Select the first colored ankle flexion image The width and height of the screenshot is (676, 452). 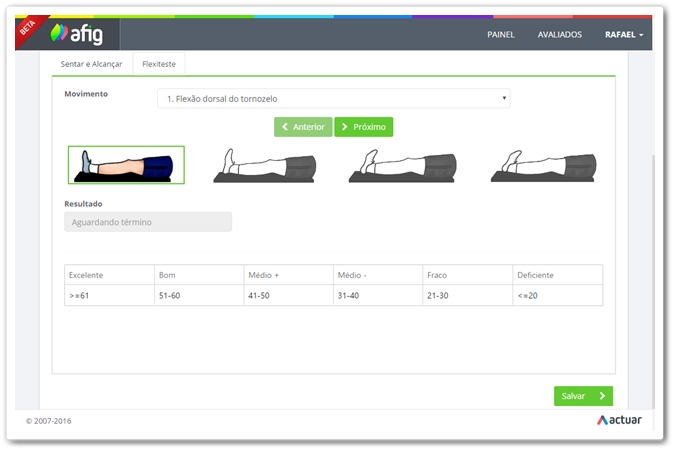point(126,165)
